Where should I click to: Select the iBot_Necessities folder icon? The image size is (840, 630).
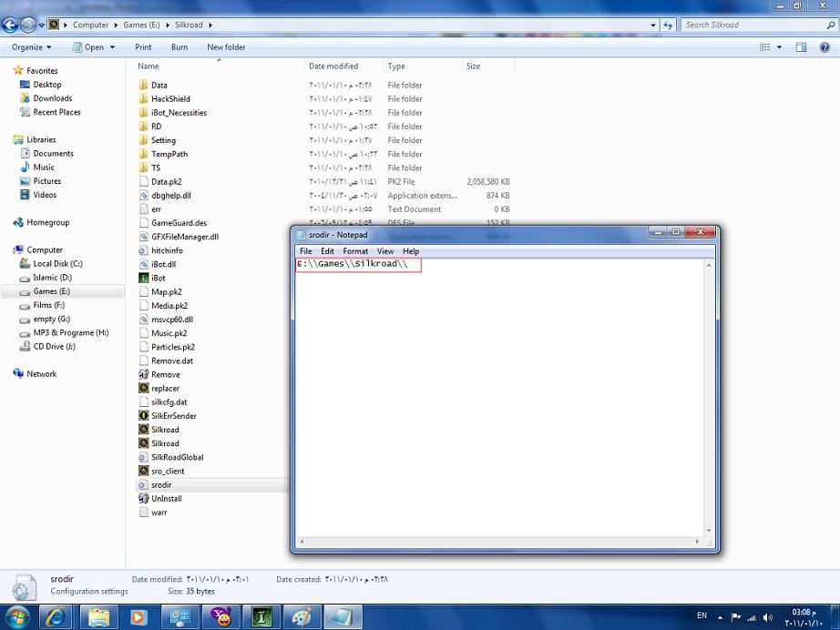click(x=143, y=112)
